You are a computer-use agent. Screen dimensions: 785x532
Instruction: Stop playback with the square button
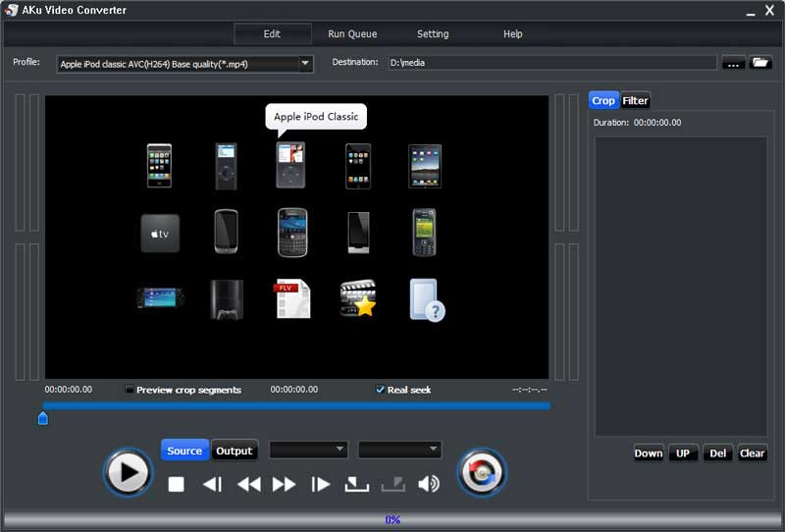click(177, 485)
